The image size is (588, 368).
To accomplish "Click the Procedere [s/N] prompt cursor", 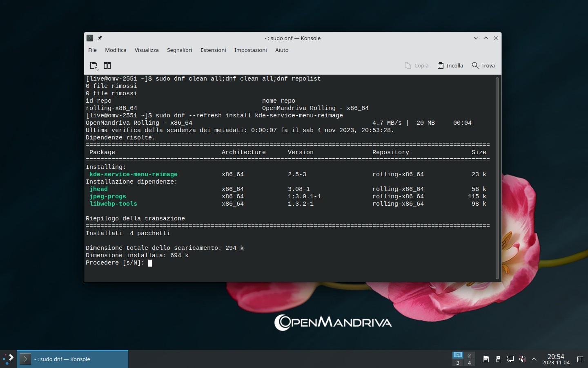I will [x=150, y=263].
